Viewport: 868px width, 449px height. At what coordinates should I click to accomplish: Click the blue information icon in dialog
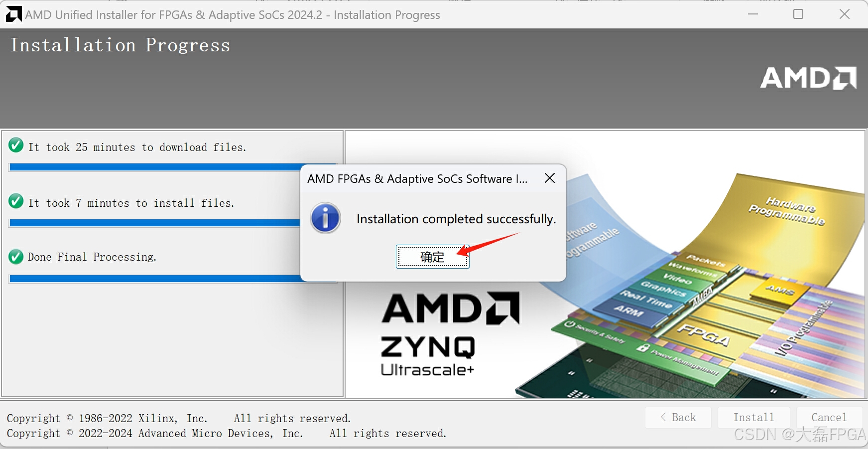325,218
